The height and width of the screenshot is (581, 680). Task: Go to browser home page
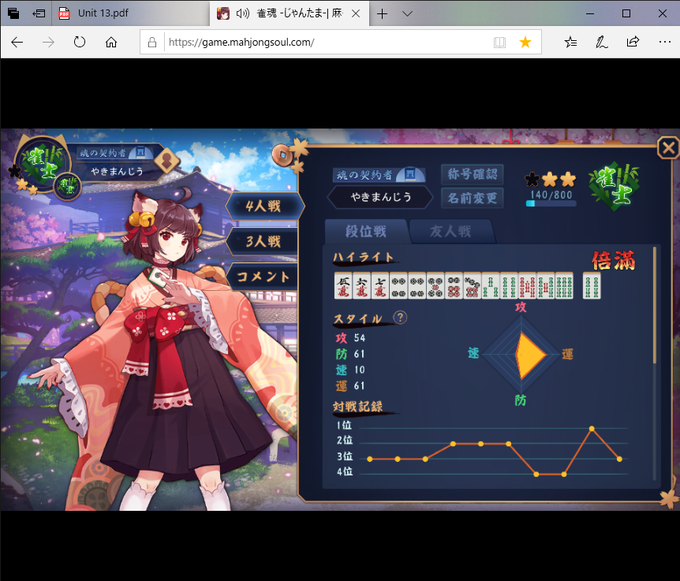coord(111,42)
